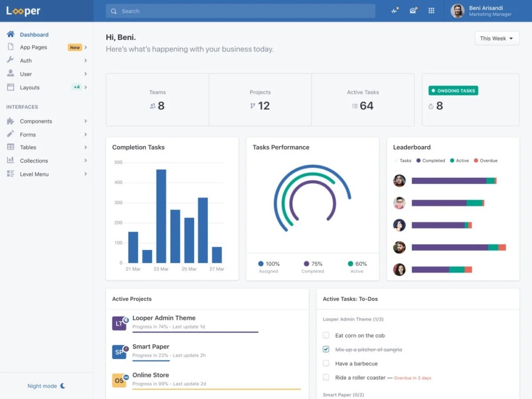Click the Projects branch icon
The image size is (532, 399).
tap(253, 106)
